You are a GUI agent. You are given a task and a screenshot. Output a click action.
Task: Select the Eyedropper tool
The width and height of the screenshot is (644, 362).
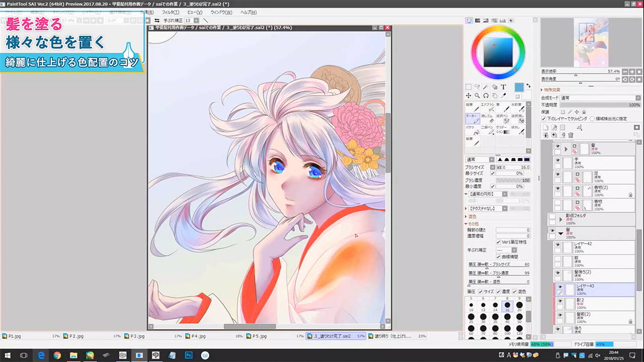(x=503, y=96)
